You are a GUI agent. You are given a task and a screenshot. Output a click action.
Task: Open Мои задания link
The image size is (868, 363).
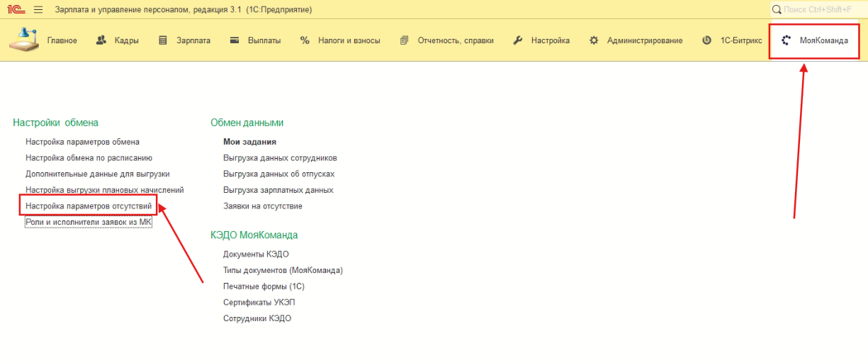click(249, 142)
